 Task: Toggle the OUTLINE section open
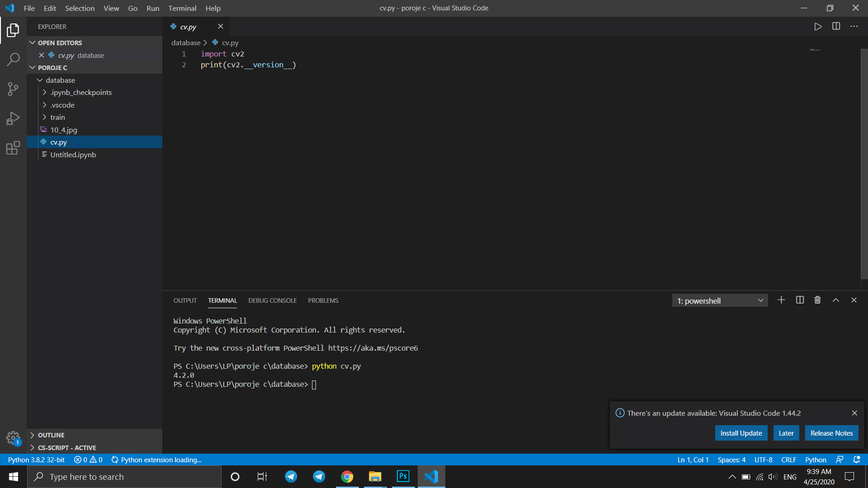click(51, 435)
